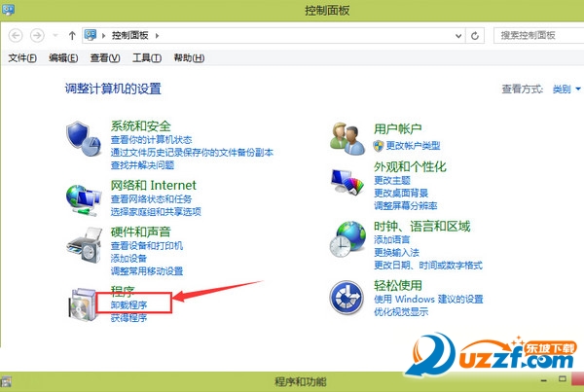Screen dimensions: 584x392
Task: Click the Hardware and Sound printer icon
Action: [x=83, y=250]
